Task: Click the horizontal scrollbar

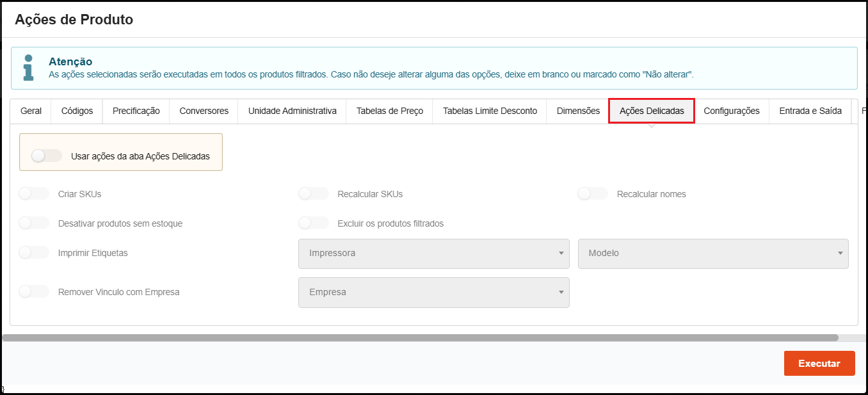Action: 419,337
